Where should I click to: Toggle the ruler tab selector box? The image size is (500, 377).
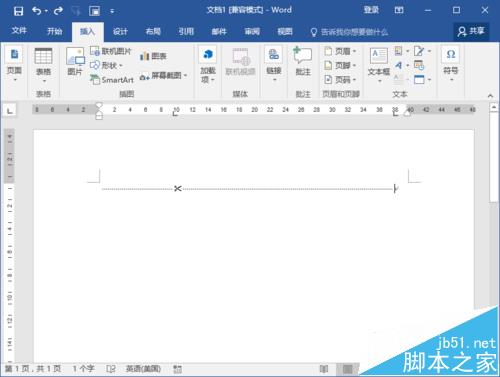point(10,110)
